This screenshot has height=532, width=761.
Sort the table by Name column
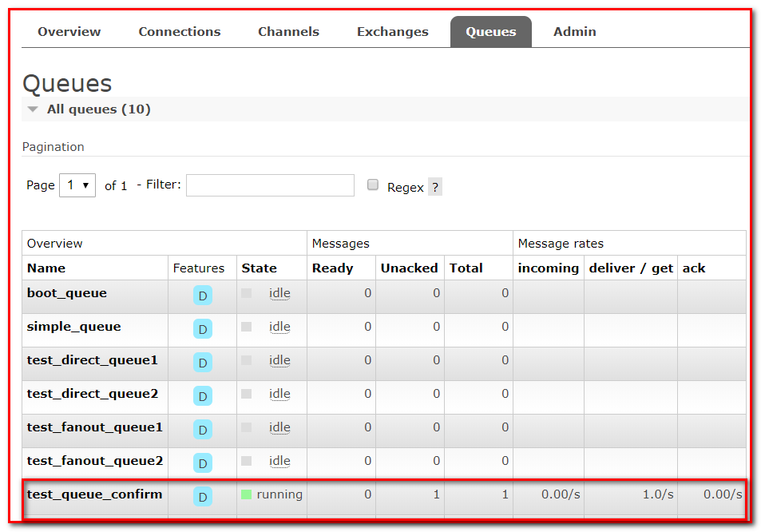[46, 268]
